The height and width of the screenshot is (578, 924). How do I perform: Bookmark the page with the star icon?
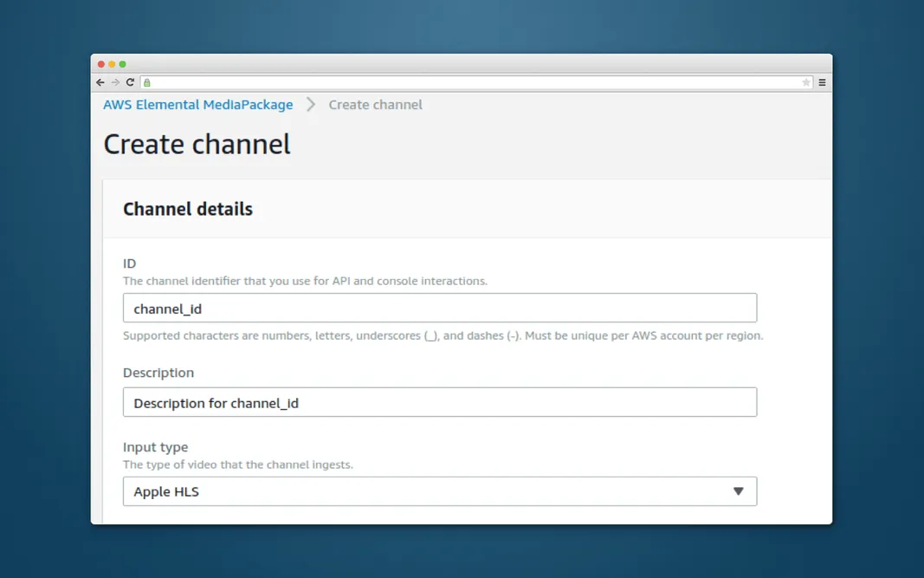click(805, 82)
